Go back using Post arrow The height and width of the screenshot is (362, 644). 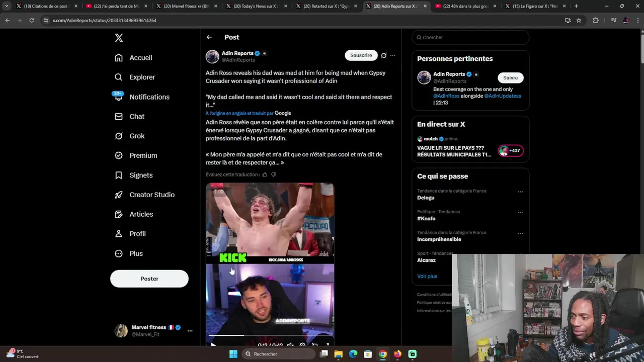pyautogui.click(x=209, y=37)
